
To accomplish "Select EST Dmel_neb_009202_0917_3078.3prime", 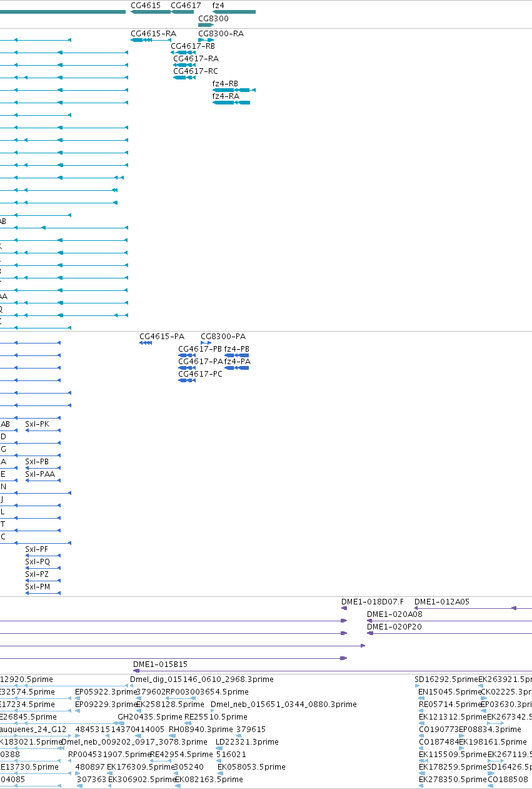I will click(134, 742).
